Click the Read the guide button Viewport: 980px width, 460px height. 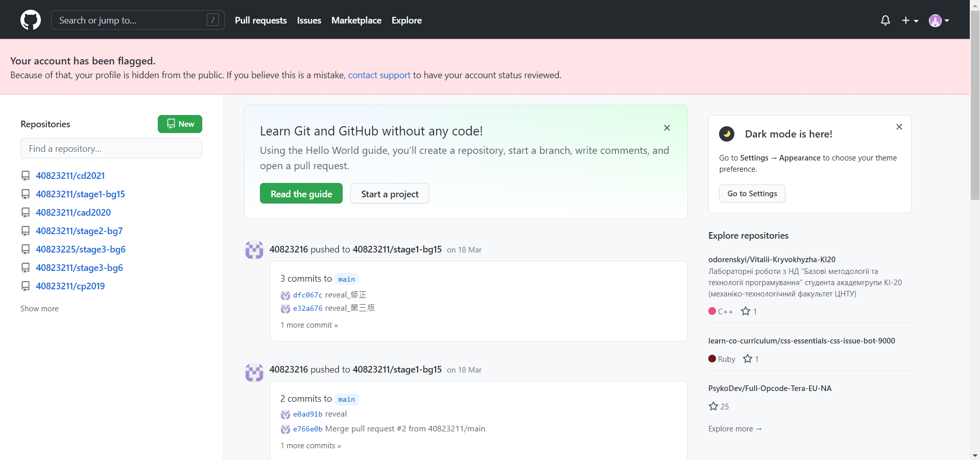(301, 194)
